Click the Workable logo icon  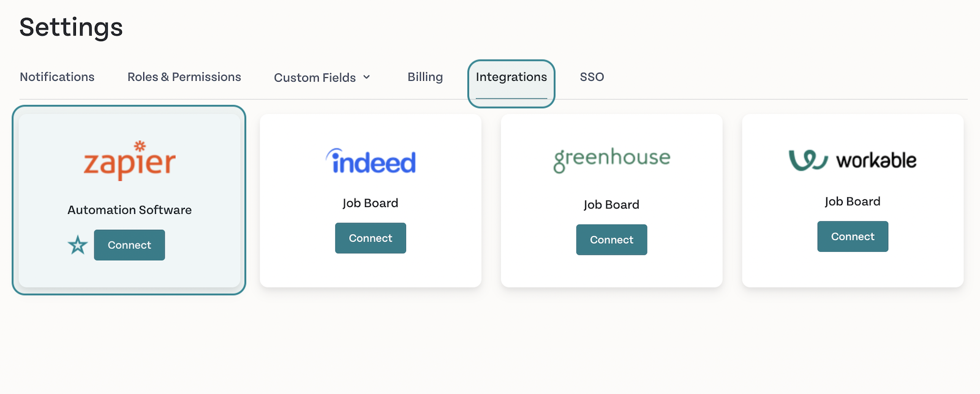coord(808,161)
